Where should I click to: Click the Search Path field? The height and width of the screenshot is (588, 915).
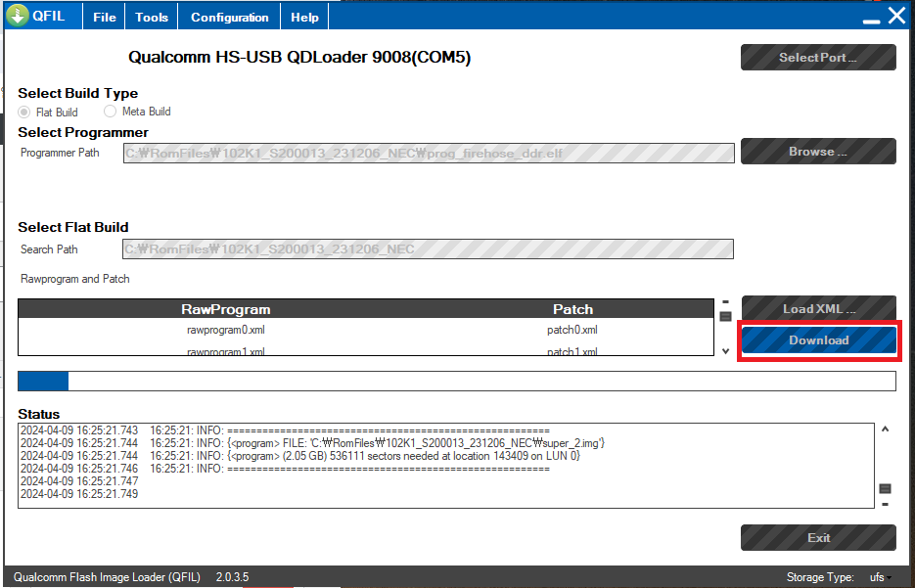(429, 249)
